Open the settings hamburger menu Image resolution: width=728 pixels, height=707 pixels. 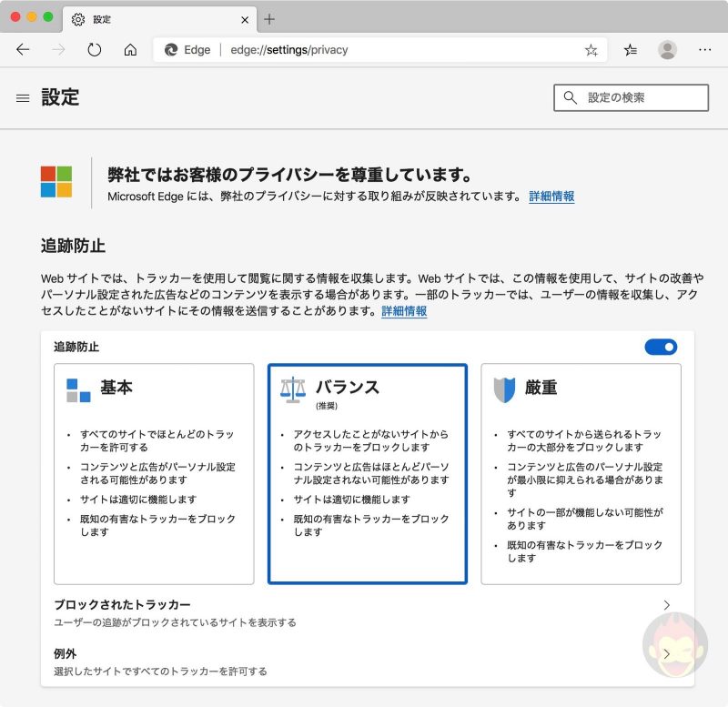click(23, 97)
